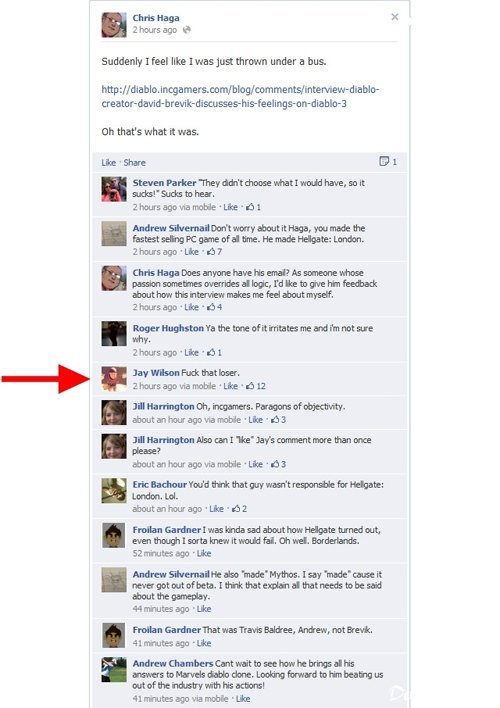Click thumbs-up count on Jay Wilson's comment
This screenshot has width=500, height=708.
pyautogui.click(x=256, y=386)
